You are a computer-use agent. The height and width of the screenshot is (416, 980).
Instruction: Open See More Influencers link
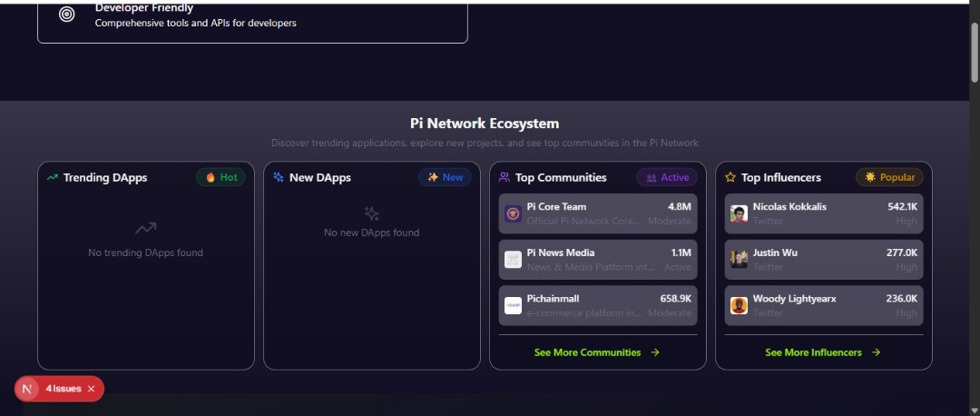822,352
